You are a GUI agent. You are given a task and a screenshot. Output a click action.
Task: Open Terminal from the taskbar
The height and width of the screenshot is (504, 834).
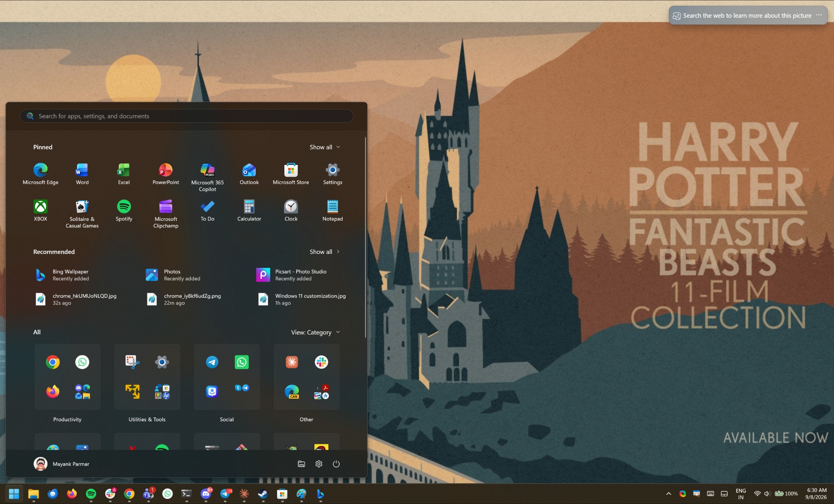tap(187, 494)
